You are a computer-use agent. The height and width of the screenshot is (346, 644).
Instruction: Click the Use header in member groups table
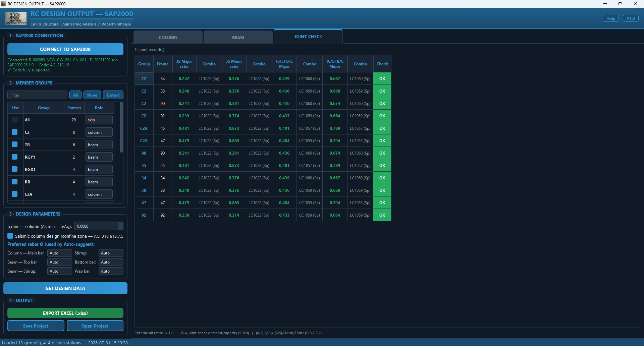point(15,108)
